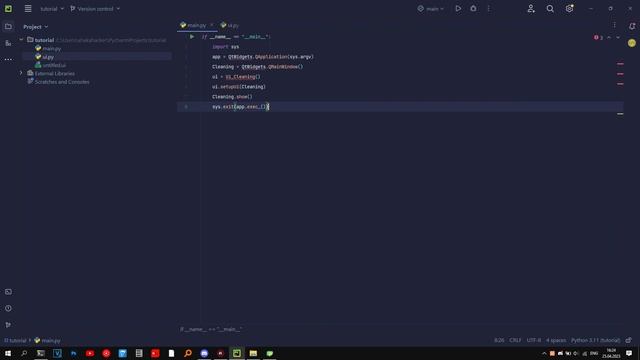The image size is (640, 360).
Task: Expand External Libraries node
Action: (21, 73)
